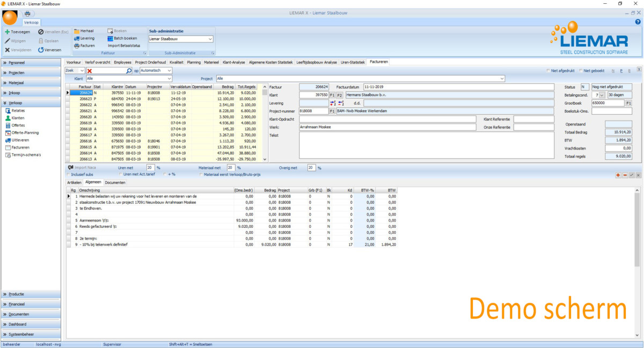Screen dimensions: 644x348
Task: Select line '- 10% bij tekenwerk definitief'
Action: [x=232, y=244]
